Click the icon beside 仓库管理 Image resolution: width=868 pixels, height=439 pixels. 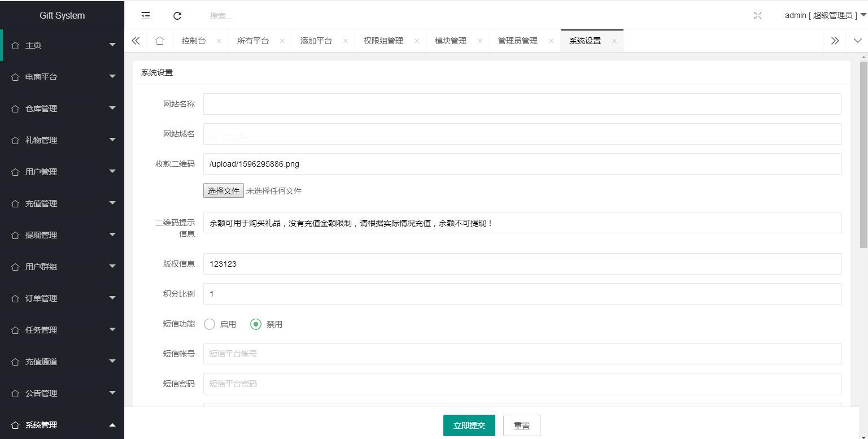pos(15,108)
